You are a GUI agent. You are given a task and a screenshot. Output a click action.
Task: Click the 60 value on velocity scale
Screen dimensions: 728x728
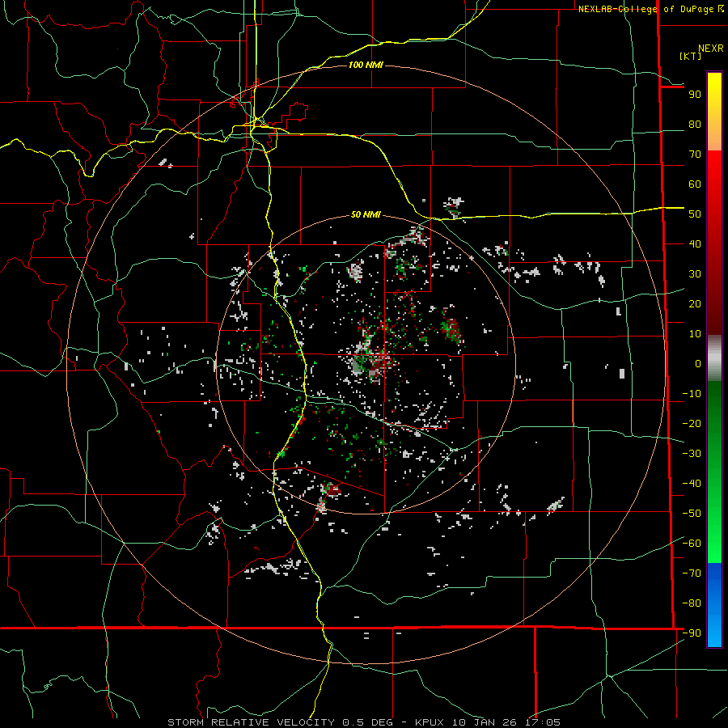(695, 184)
